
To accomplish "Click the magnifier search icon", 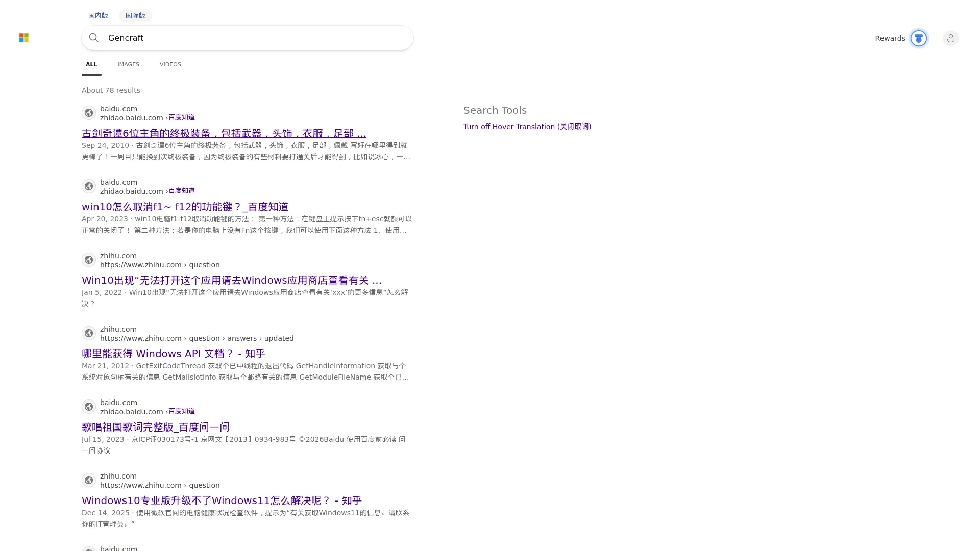I will [94, 38].
